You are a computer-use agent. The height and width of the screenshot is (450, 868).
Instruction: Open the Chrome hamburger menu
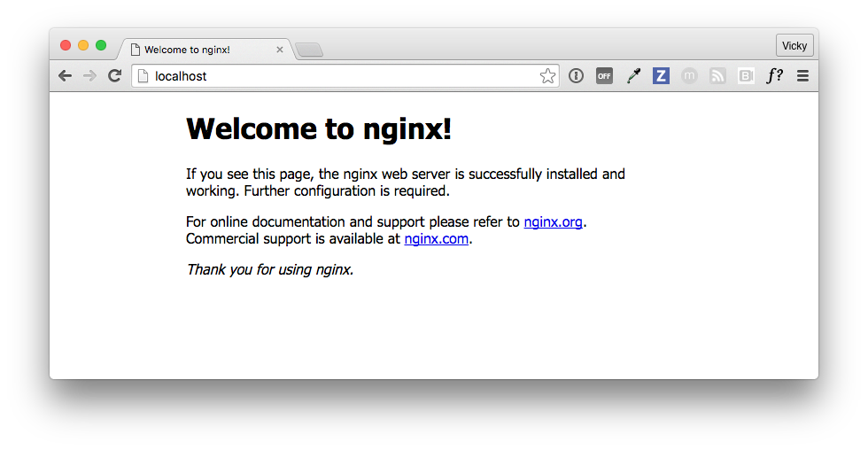802,76
